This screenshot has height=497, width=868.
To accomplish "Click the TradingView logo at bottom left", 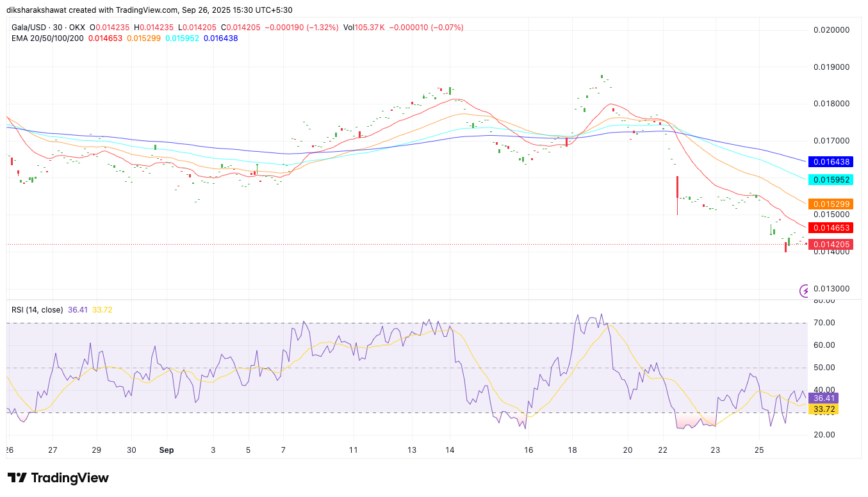I will pos(58,478).
